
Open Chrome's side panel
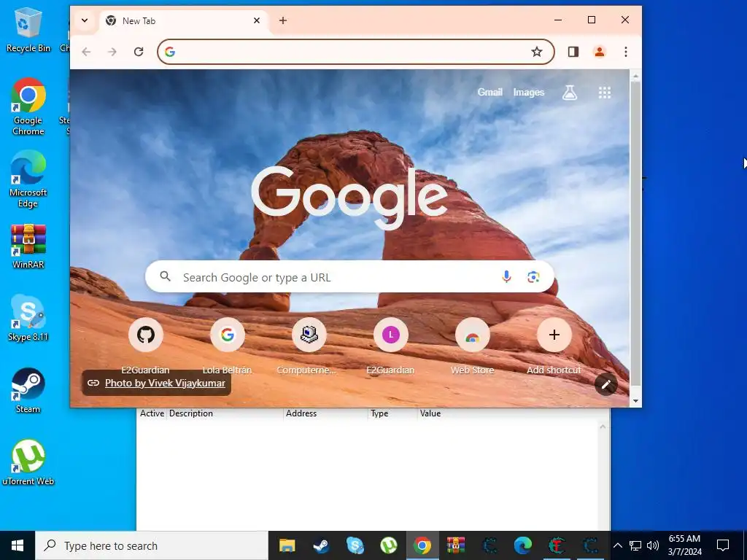click(573, 52)
